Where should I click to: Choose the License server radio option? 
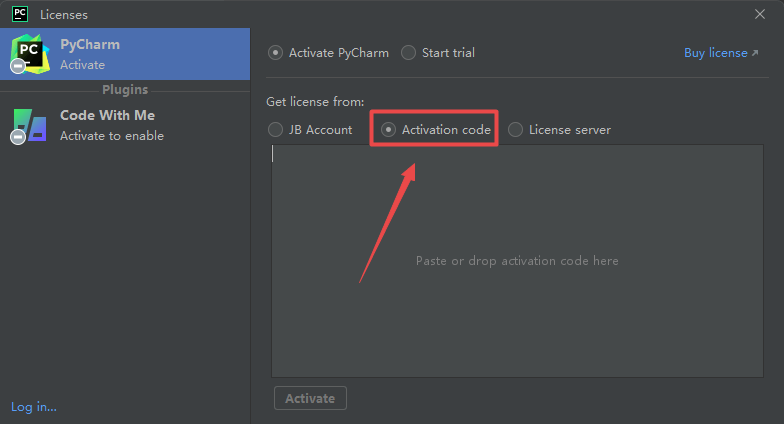[515, 129]
